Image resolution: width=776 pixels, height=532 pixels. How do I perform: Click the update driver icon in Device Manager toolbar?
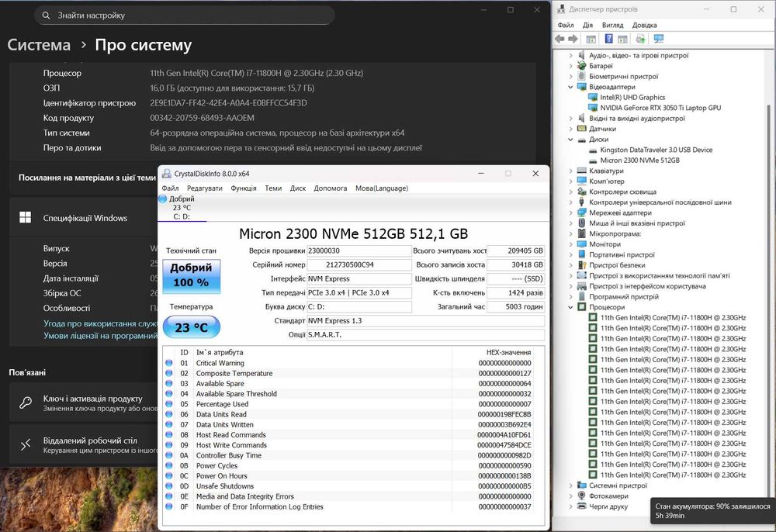(x=640, y=39)
